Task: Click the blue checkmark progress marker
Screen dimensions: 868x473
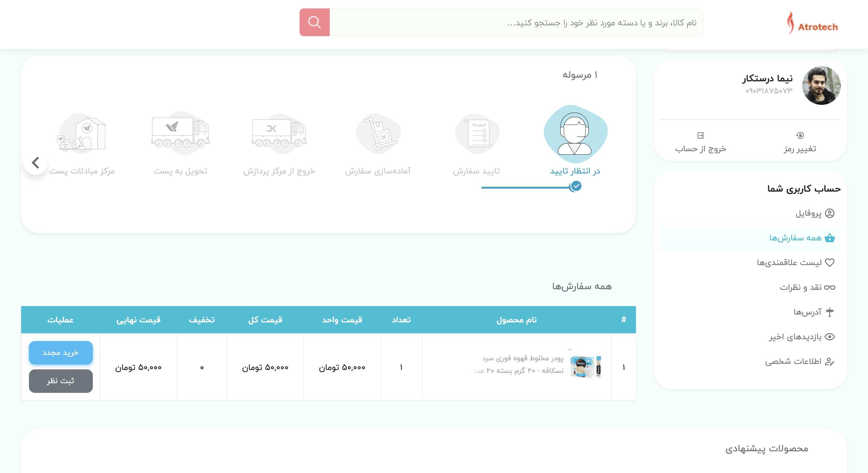Action: 576,186
